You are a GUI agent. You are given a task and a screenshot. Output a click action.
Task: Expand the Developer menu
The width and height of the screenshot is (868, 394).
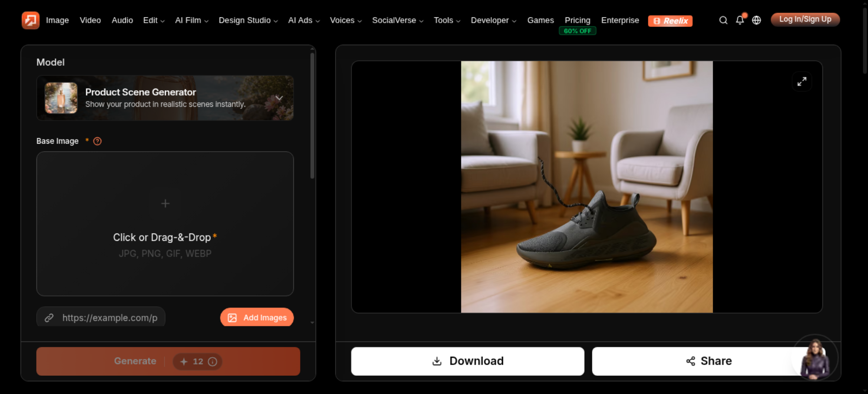(493, 20)
